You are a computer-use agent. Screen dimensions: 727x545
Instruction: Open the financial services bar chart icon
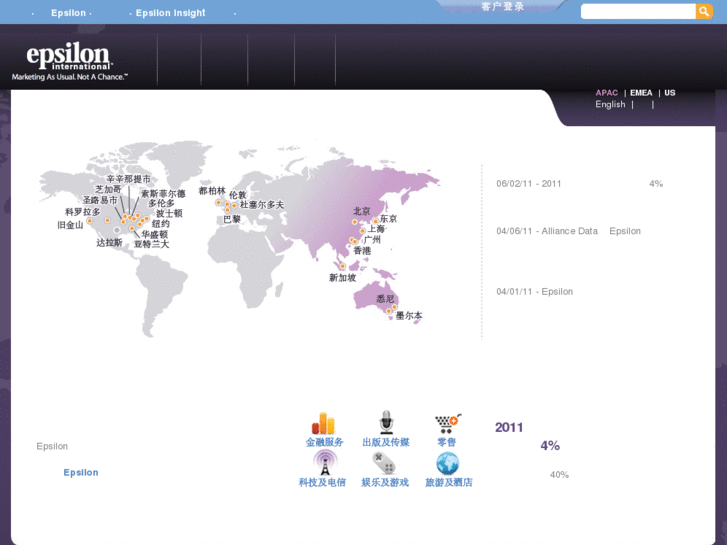coord(323,423)
